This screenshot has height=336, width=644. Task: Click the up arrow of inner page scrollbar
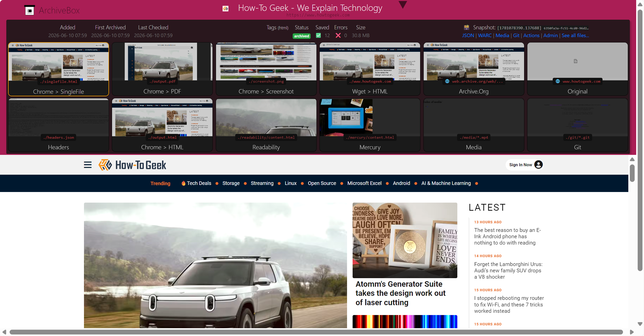point(632,159)
